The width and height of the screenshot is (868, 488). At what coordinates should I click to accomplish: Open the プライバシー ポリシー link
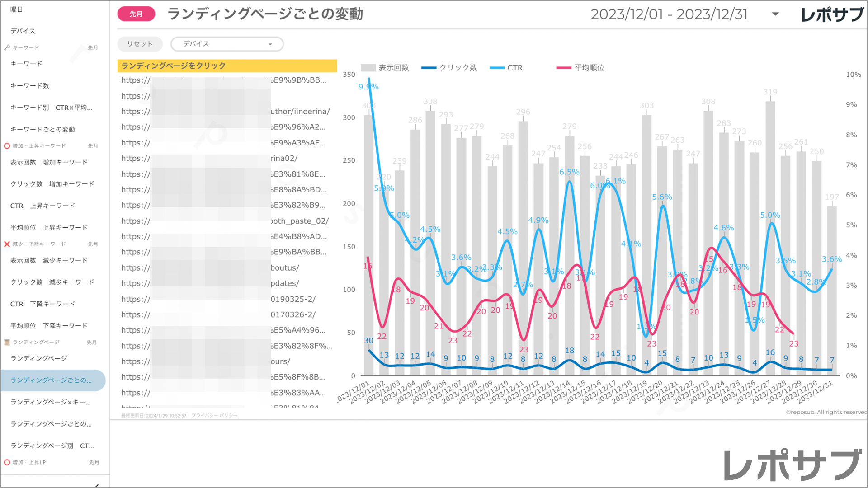pyautogui.click(x=214, y=416)
